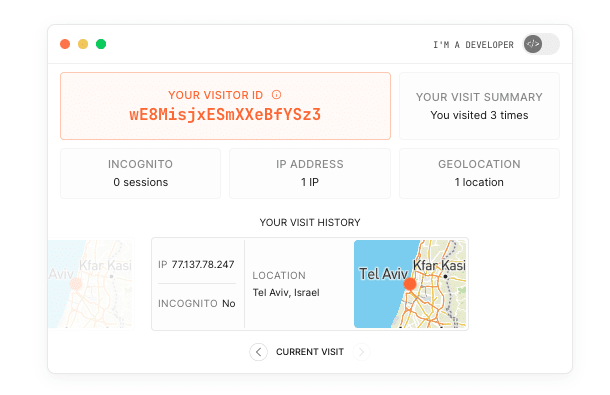The image size is (610, 395).
Task: Click the green window dot
Action: [x=101, y=44]
